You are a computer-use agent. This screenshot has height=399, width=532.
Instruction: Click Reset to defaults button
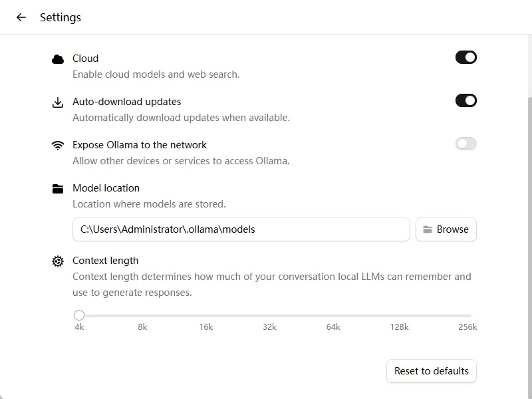(x=432, y=371)
